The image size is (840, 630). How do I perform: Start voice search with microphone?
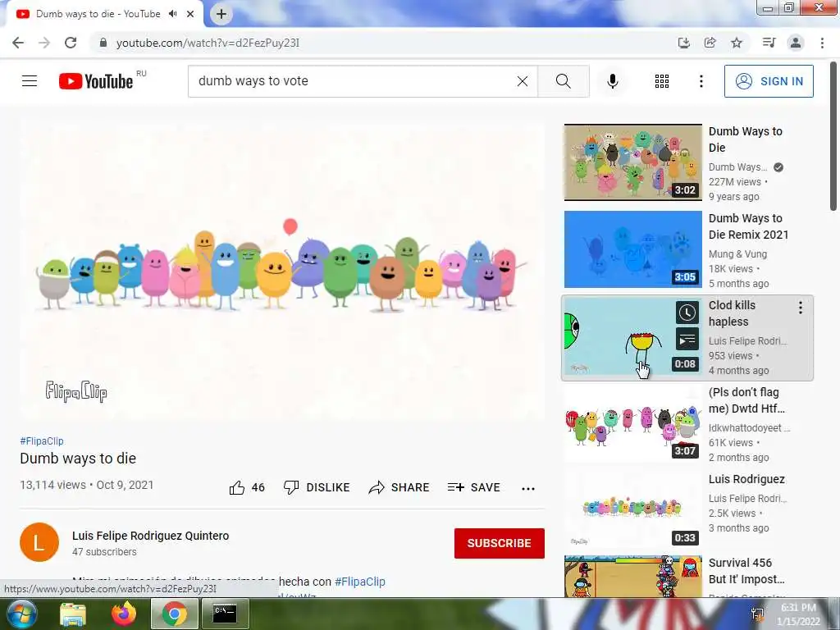coord(612,81)
